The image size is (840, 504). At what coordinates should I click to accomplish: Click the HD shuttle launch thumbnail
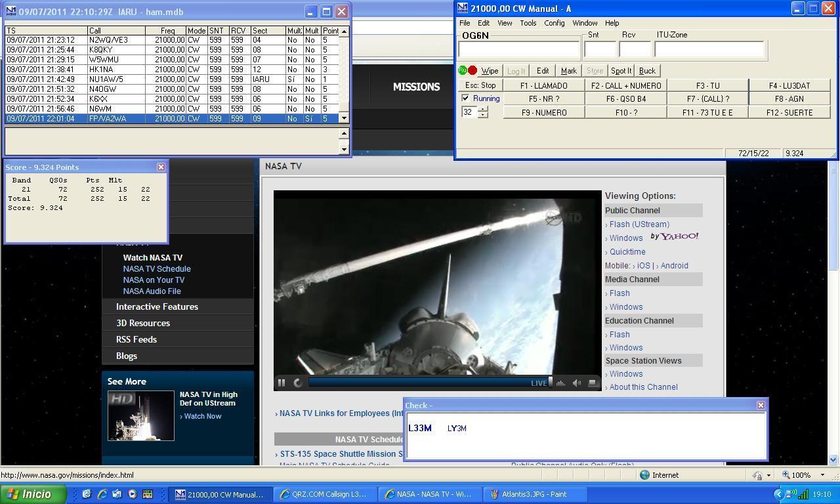tap(141, 416)
